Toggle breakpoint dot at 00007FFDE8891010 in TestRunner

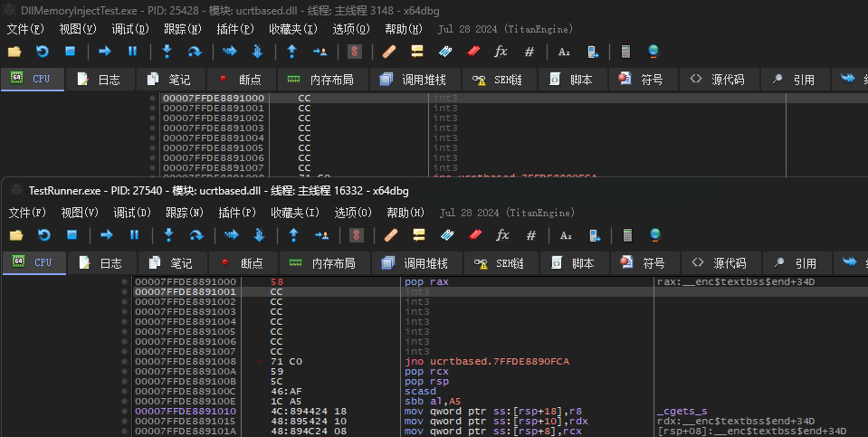pyautogui.click(x=125, y=411)
